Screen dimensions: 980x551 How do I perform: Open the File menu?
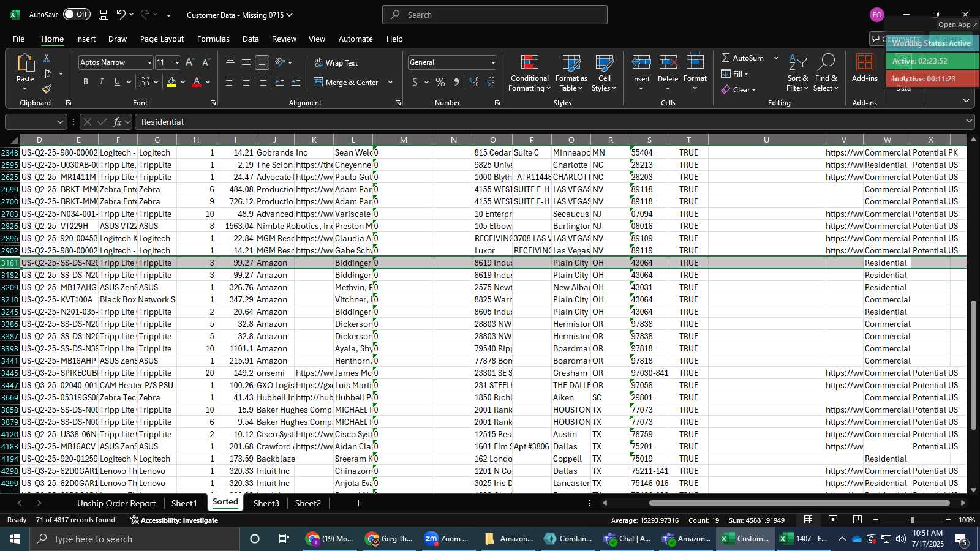19,39
